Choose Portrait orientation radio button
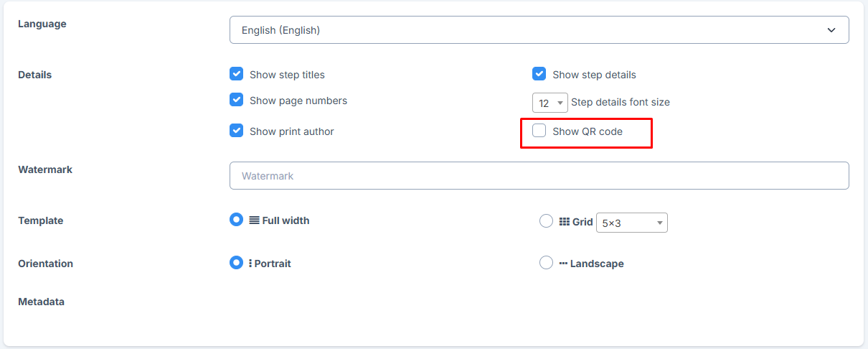The width and height of the screenshot is (868, 349). (237, 263)
